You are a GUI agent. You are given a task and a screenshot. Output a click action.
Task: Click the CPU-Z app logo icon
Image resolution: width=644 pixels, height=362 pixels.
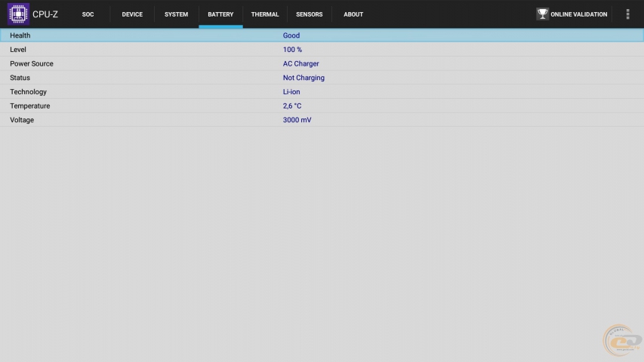tap(18, 14)
